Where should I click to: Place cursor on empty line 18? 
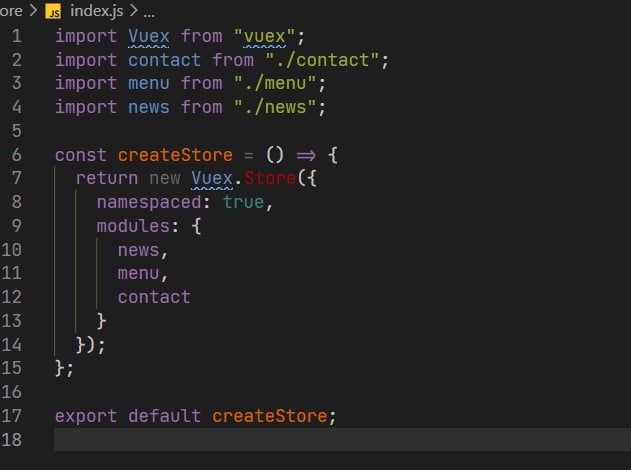[342, 439]
